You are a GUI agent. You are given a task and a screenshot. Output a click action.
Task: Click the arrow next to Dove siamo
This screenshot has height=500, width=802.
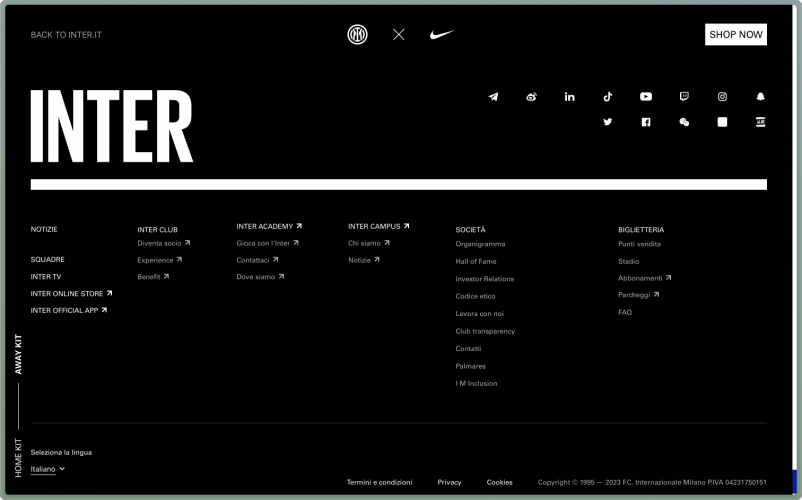[x=281, y=277]
